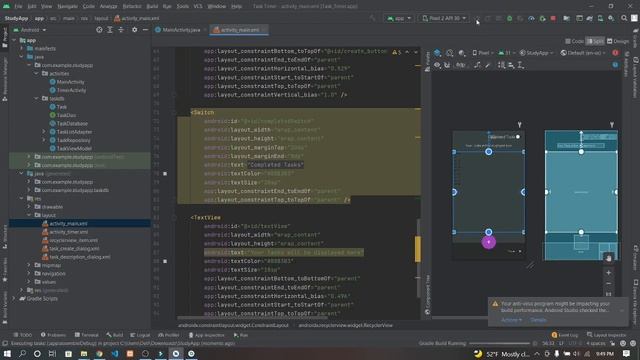Open project panel settings gear
640x360 pixels.
[x=134, y=30]
